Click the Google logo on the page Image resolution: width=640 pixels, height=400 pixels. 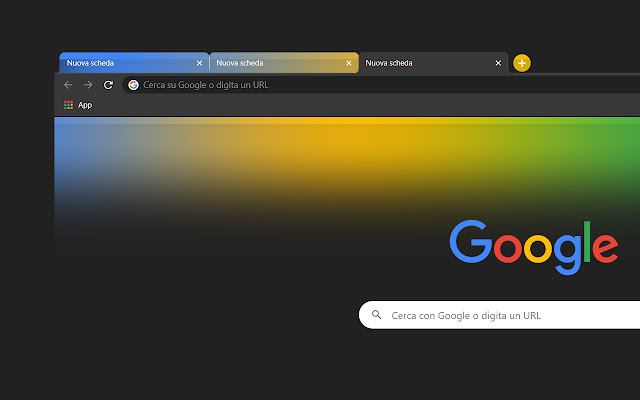click(534, 247)
